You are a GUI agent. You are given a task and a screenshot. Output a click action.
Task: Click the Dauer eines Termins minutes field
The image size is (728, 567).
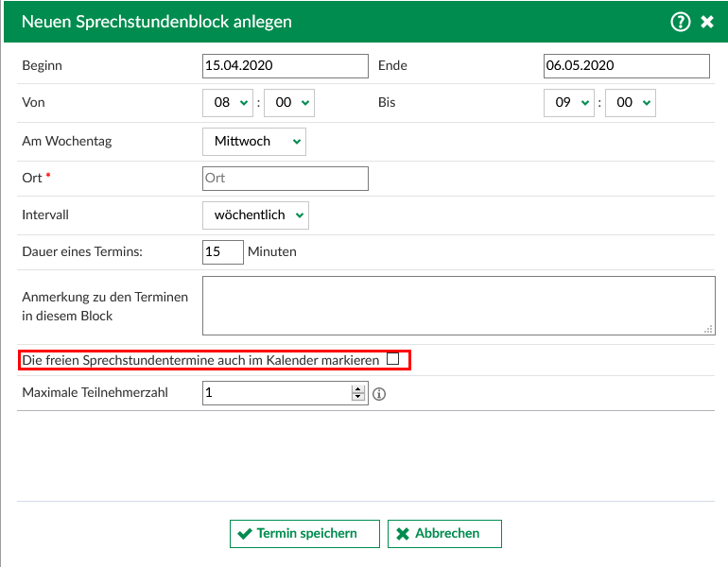222,252
